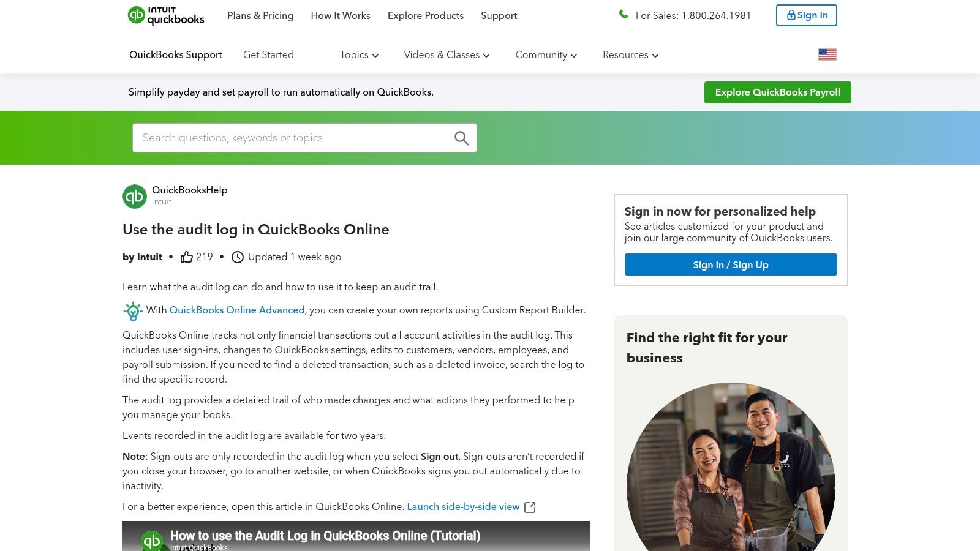Image resolution: width=980 pixels, height=551 pixels.
Task: Open the Videos & Classes dropdown
Action: point(447,55)
